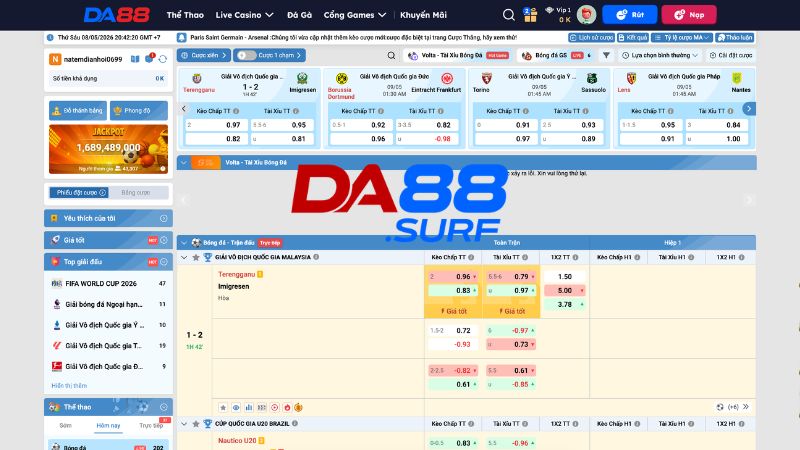Select the 1.50 odds for 1X2 TT

point(564,277)
